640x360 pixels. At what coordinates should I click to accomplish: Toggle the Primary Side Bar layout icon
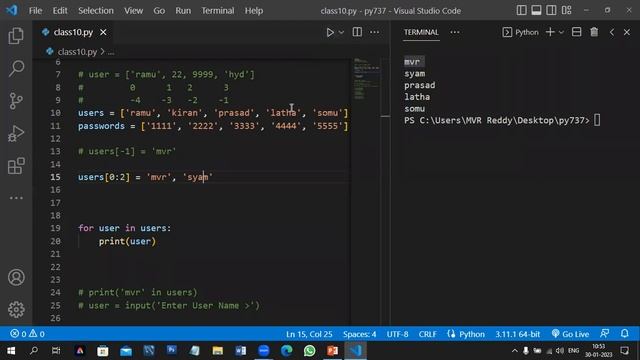click(521, 10)
